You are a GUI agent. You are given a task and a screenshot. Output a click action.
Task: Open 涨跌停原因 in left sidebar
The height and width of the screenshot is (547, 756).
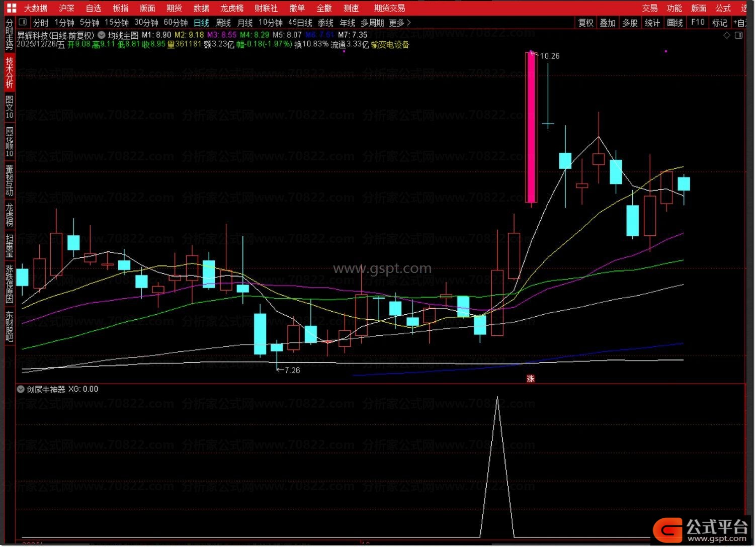[9, 284]
